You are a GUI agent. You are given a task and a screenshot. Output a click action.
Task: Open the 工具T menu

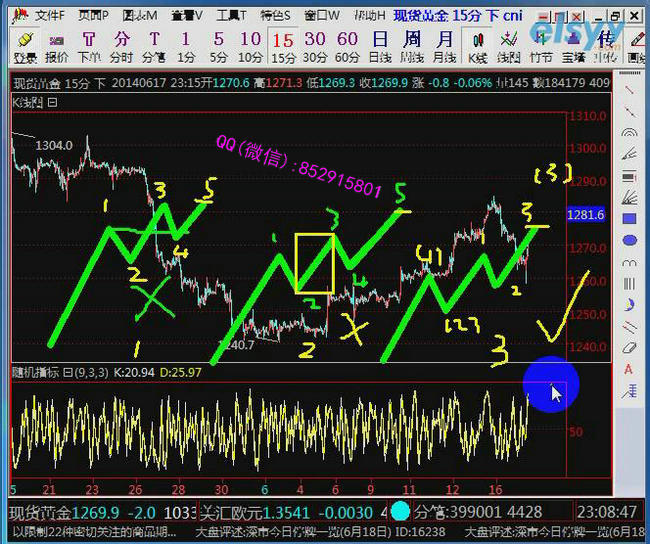tap(231, 15)
